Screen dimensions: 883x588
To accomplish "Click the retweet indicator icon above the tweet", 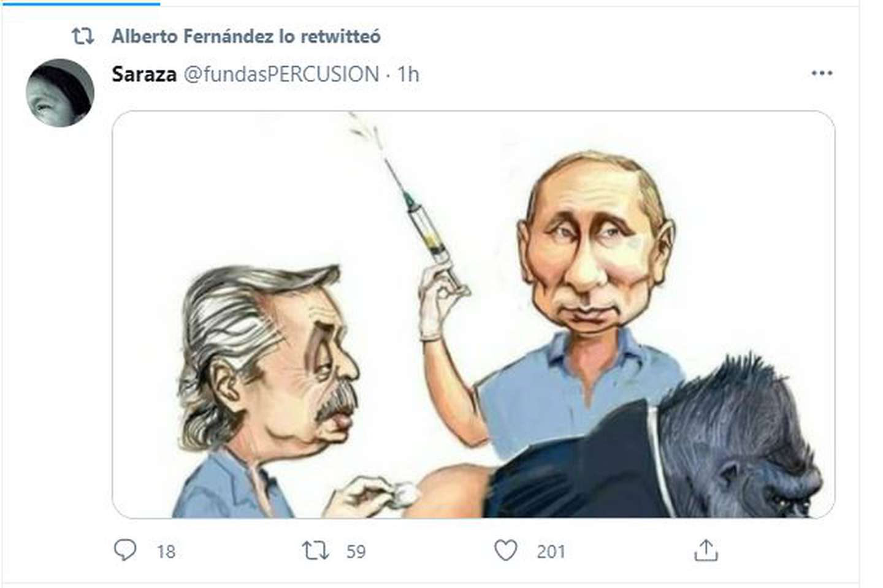I will pos(83,36).
